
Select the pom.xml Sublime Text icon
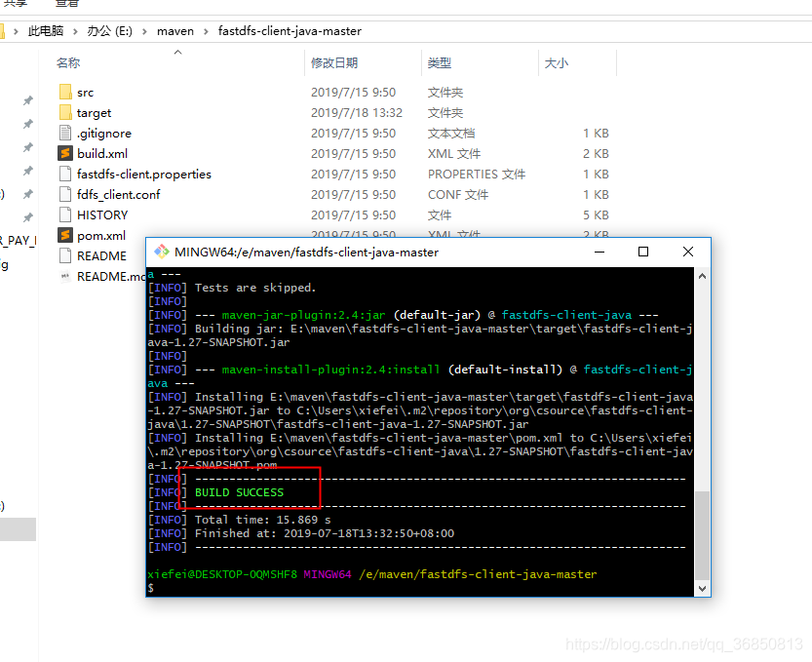point(66,235)
